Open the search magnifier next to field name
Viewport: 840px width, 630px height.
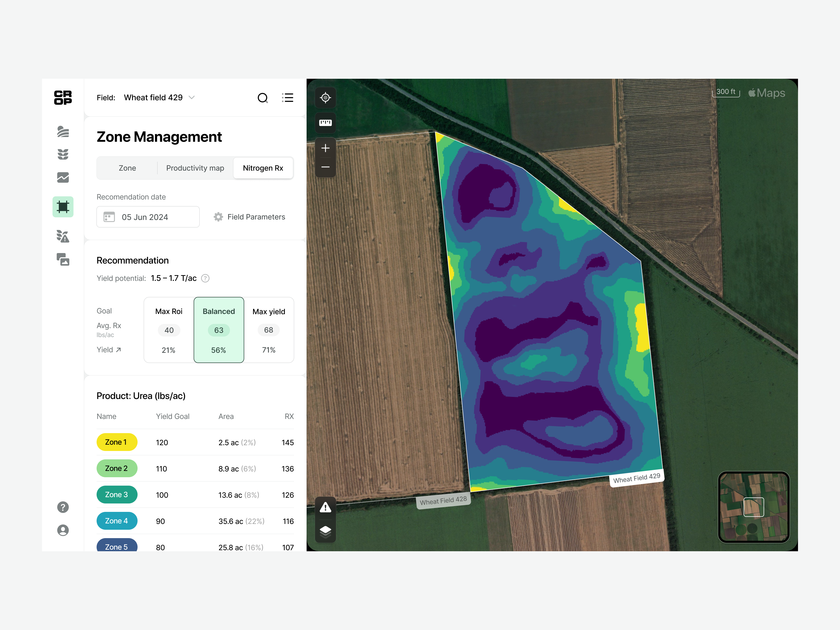pos(263,98)
